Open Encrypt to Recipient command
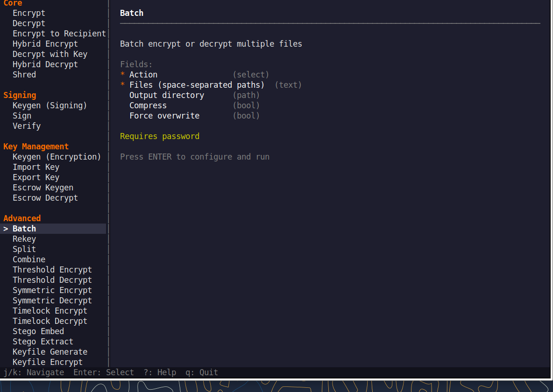 pos(59,34)
